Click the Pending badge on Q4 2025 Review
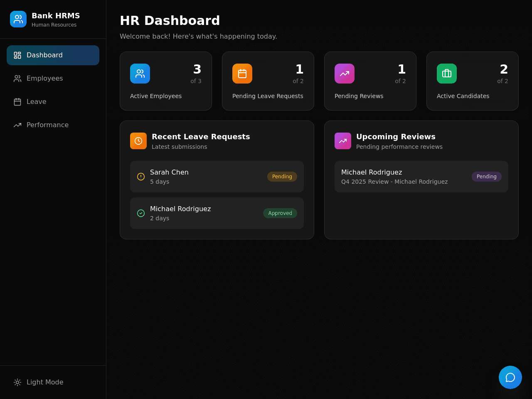Screen dimensions: 532x399 [487, 177]
